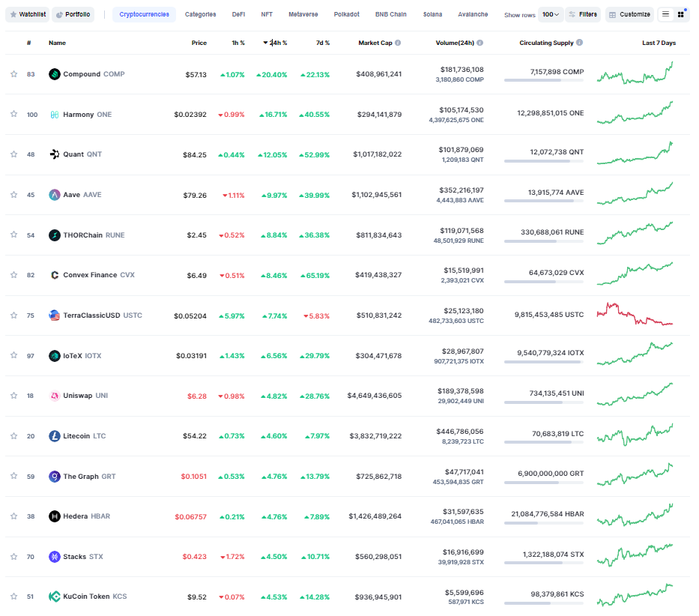The height and width of the screenshot is (616, 699).
Task: Open the Show rows 100 dropdown
Action: tap(551, 14)
